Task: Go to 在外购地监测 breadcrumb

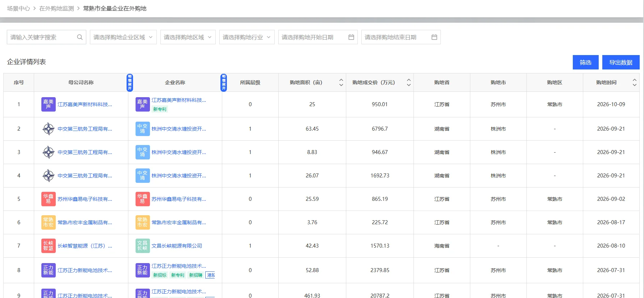Action: point(56,8)
